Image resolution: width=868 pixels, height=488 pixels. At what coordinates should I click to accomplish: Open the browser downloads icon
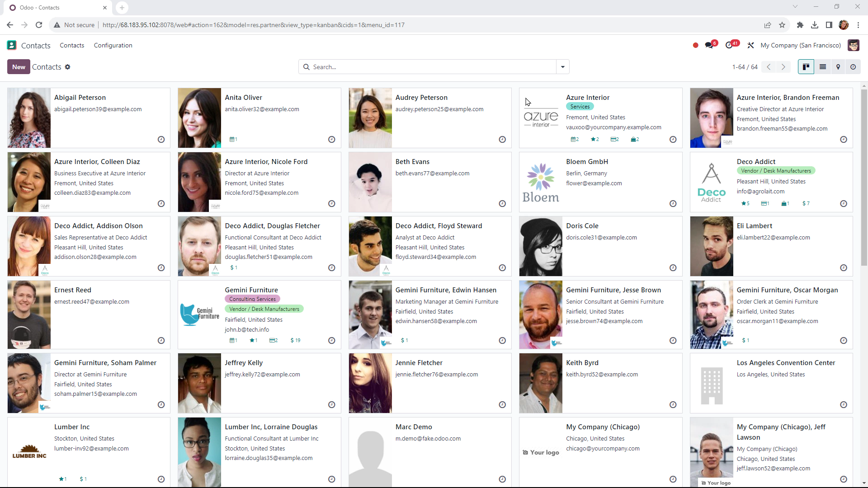point(814,25)
